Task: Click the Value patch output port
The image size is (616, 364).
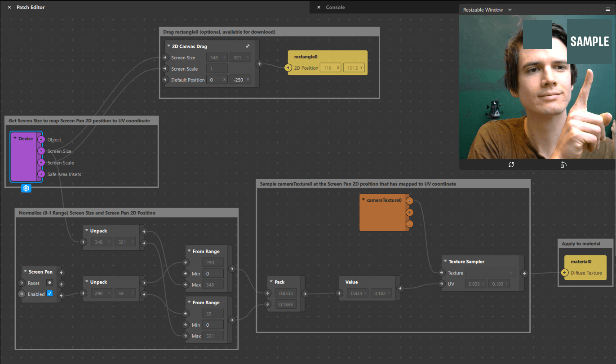Action: click(400, 289)
